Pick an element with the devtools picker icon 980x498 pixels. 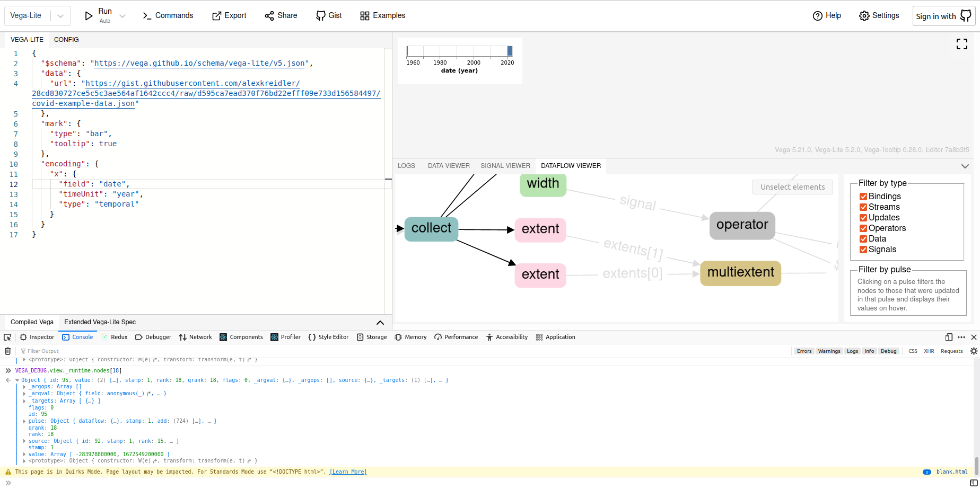(7, 337)
